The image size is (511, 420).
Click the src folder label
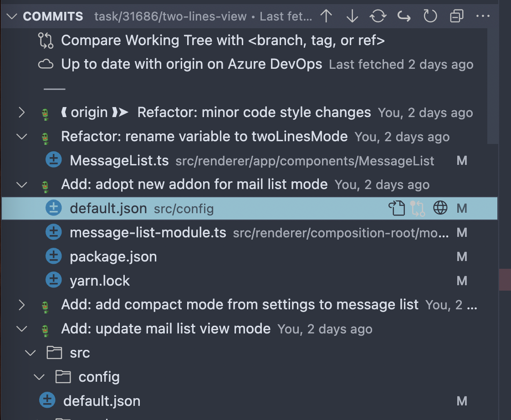80,353
